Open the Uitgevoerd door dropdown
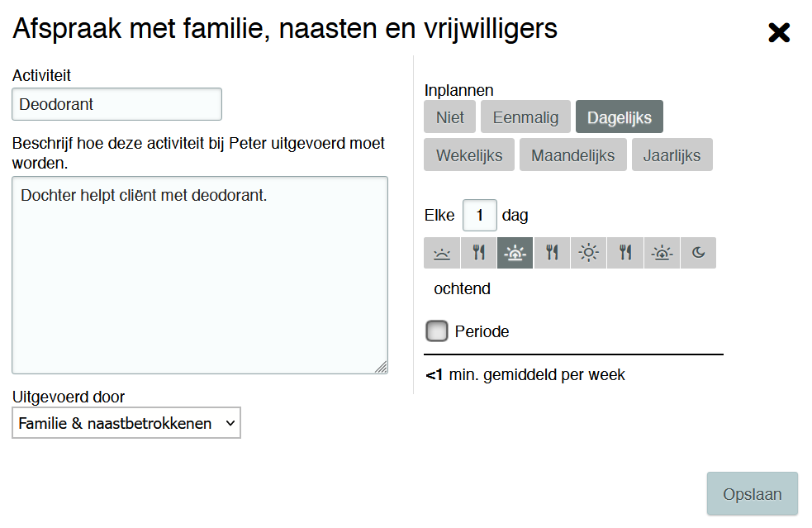This screenshot has width=812, height=528. tap(126, 423)
